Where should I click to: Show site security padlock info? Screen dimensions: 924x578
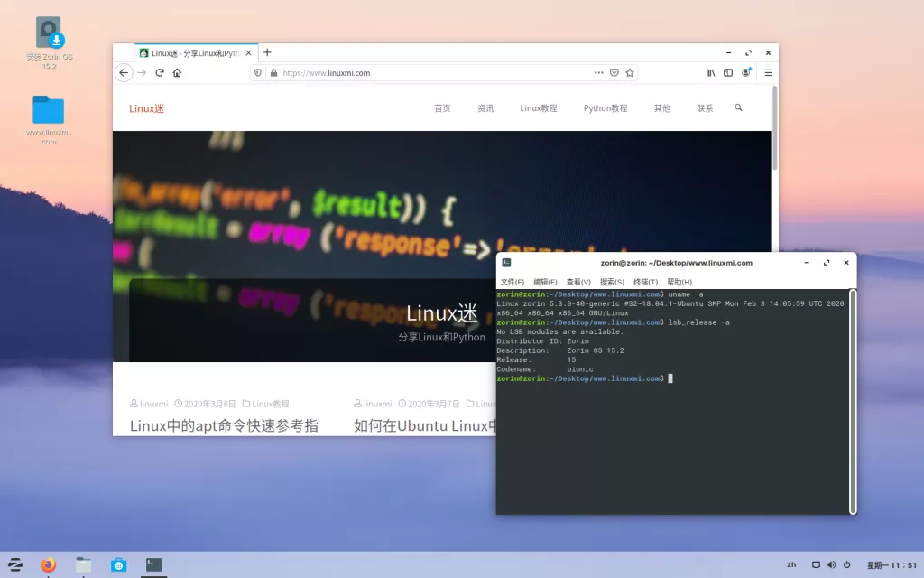tap(273, 72)
